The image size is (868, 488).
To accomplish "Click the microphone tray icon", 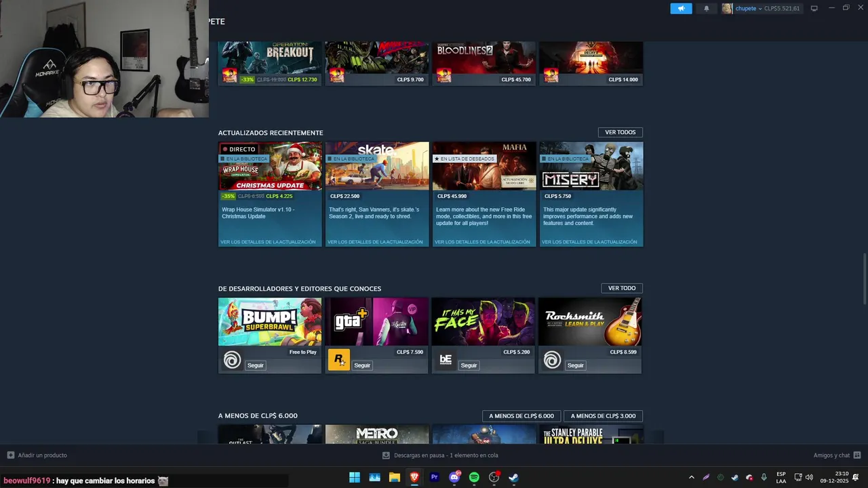I will [x=764, y=477].
